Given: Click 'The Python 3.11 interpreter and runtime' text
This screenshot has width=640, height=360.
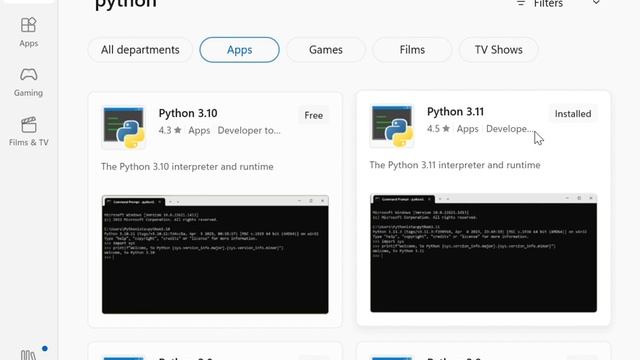Looking at the screenshot, I should [455, 165].
